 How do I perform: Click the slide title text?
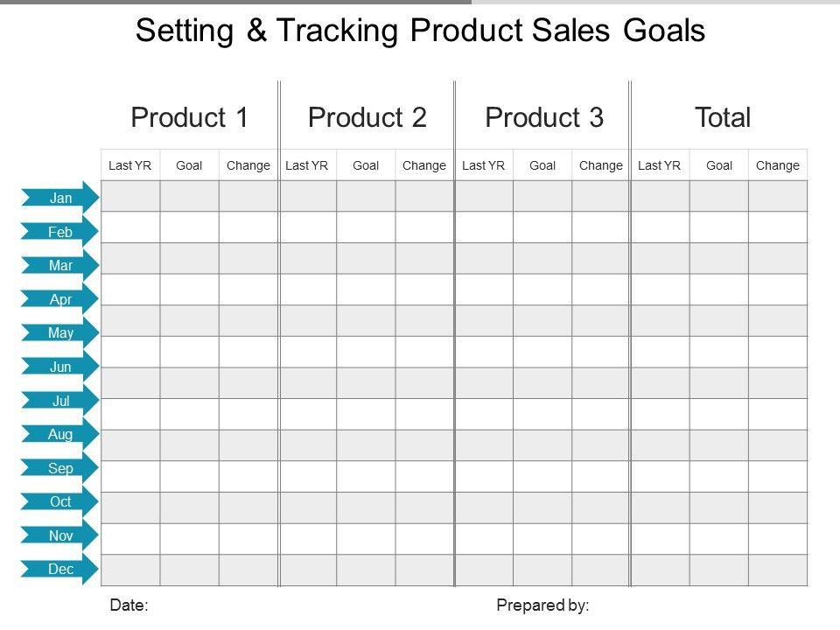[x=420, y=31]
